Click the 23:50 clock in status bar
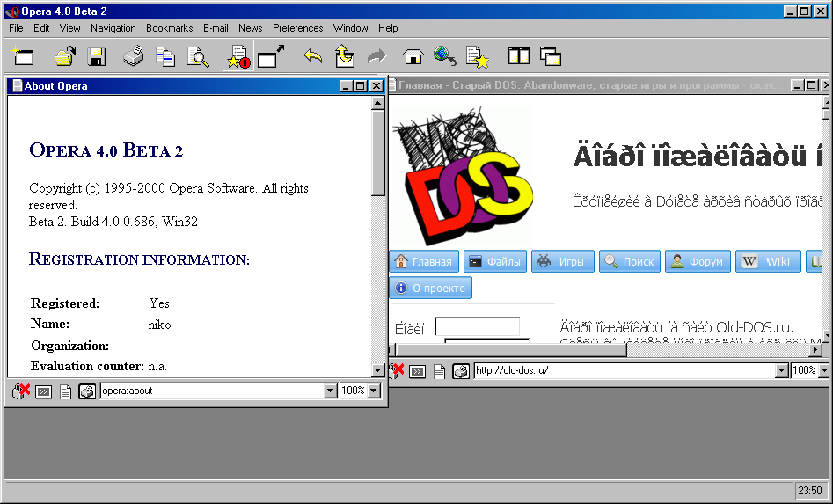This screenshot has height=504, width=833. (809, 490)
